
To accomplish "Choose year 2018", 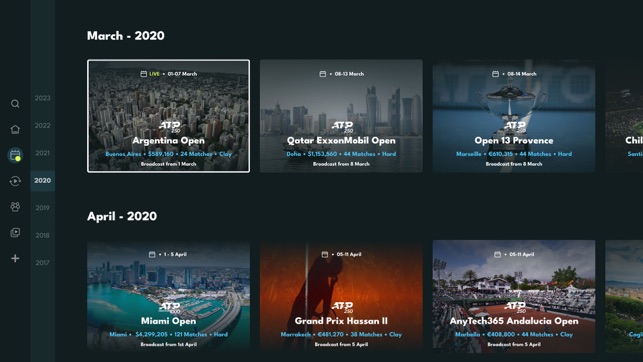I will click(43, 235).
